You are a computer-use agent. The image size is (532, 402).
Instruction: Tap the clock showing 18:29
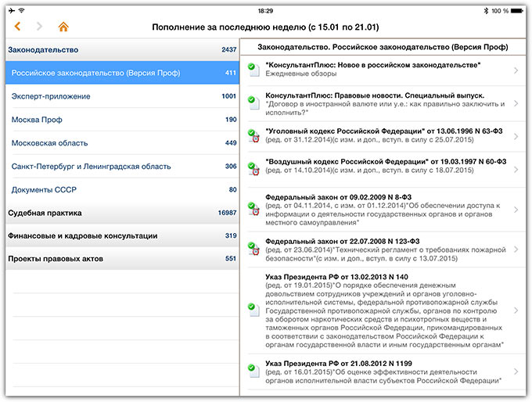coord(265,11)
